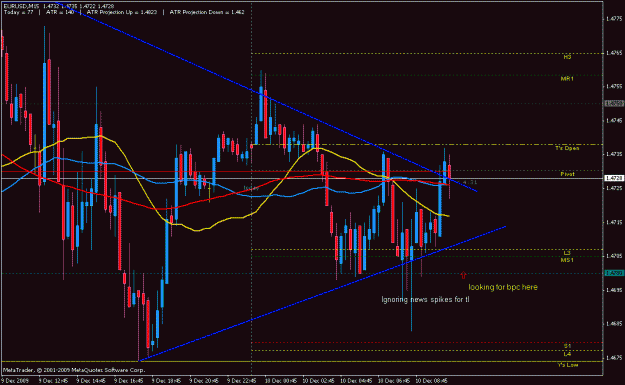
Task: Click the 1.4765 price scale label
Action: pos(614,53)
